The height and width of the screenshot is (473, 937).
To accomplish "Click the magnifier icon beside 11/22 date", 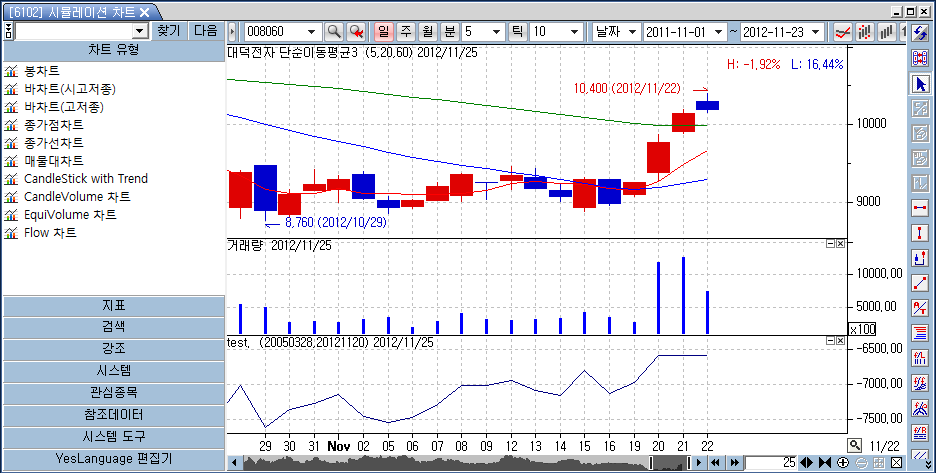I will click(855, 445).
